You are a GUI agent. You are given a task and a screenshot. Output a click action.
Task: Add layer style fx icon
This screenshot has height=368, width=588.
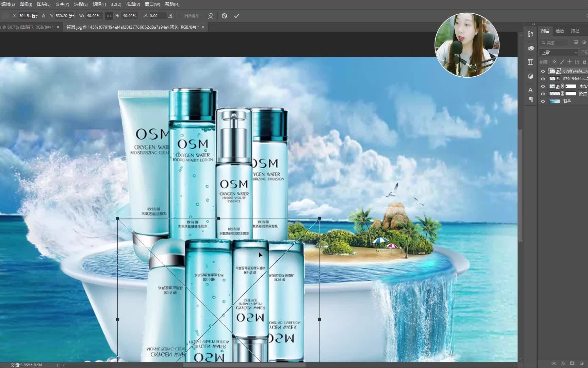[x=563, y=364]
